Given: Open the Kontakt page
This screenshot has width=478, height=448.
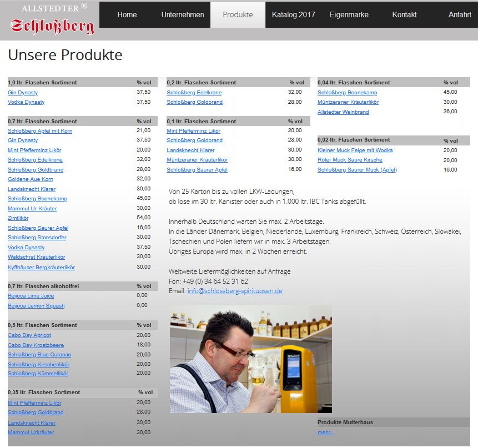Looking at the screenshot, I should (404, 14).
